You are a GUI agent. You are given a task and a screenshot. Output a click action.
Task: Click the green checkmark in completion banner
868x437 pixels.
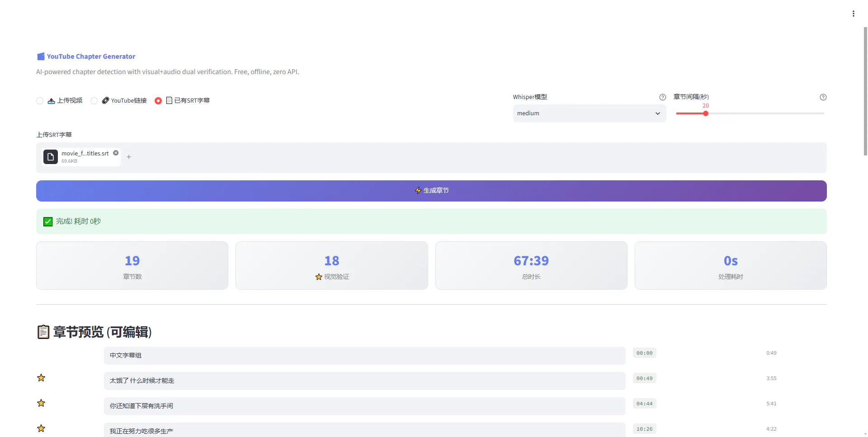point(48,221)
